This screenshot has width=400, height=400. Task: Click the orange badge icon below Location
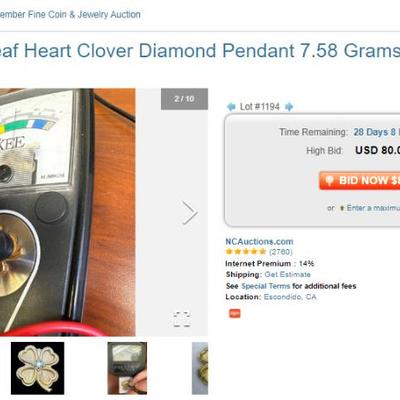click(x=235, y=313)
